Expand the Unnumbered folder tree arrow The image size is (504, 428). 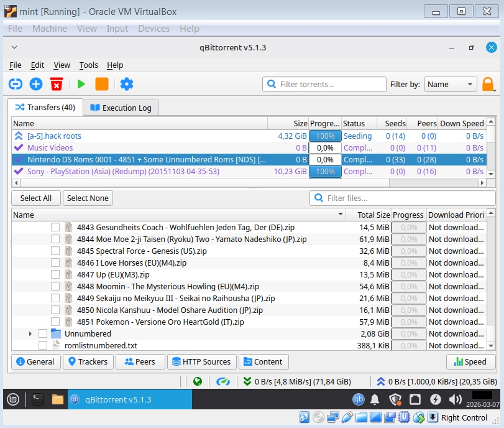pos(30,333)
